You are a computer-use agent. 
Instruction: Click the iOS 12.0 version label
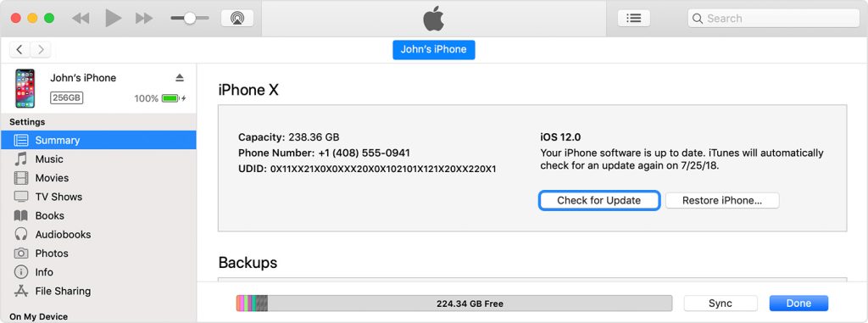pos(560,136)
